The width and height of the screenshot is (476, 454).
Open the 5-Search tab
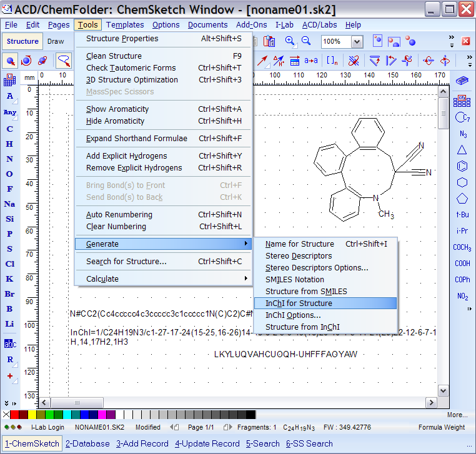pyautogui.click(x=262, y=443)
